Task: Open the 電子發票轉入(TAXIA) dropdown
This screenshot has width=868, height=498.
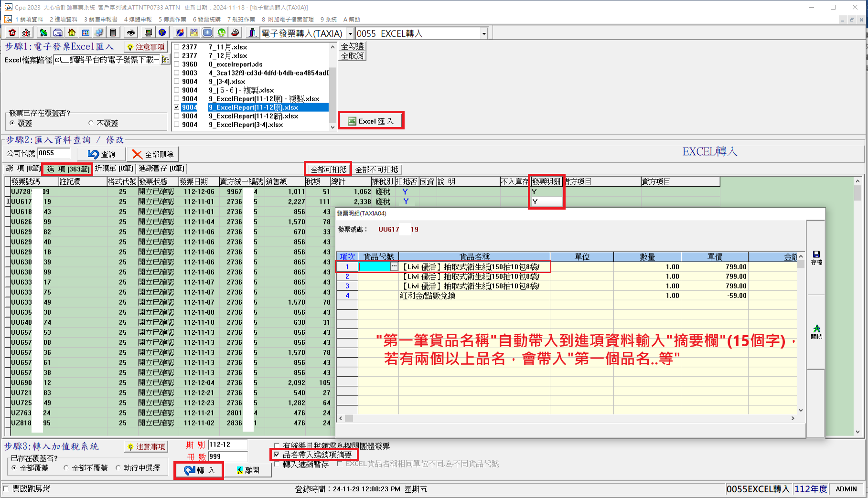Action: coord(350,33)
